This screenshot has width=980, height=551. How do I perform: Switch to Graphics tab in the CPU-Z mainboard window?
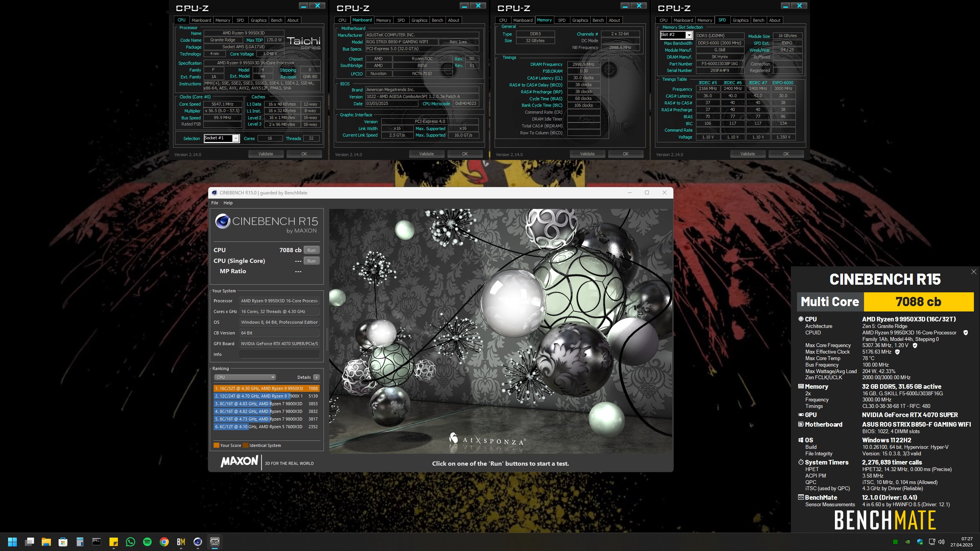click(419, 20)
